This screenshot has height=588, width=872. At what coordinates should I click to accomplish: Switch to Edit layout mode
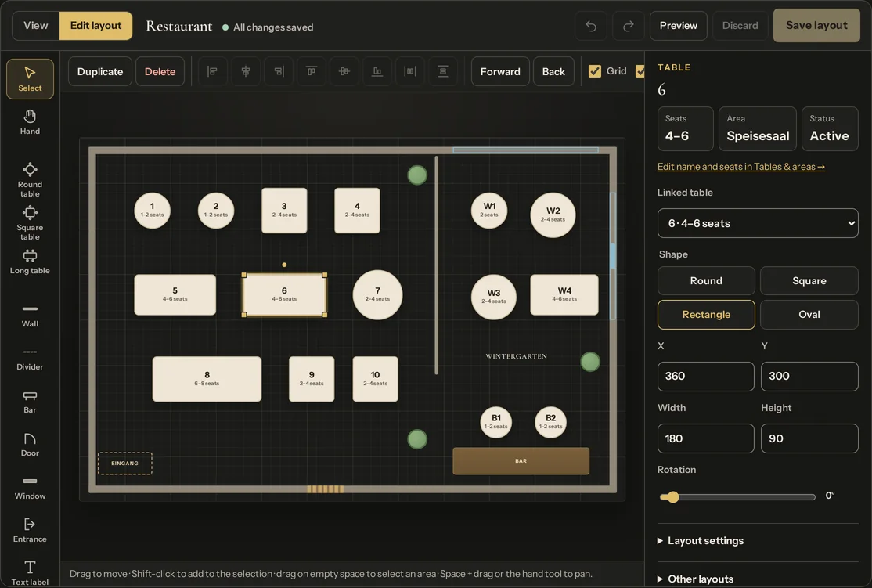click(x=95, y=26)
